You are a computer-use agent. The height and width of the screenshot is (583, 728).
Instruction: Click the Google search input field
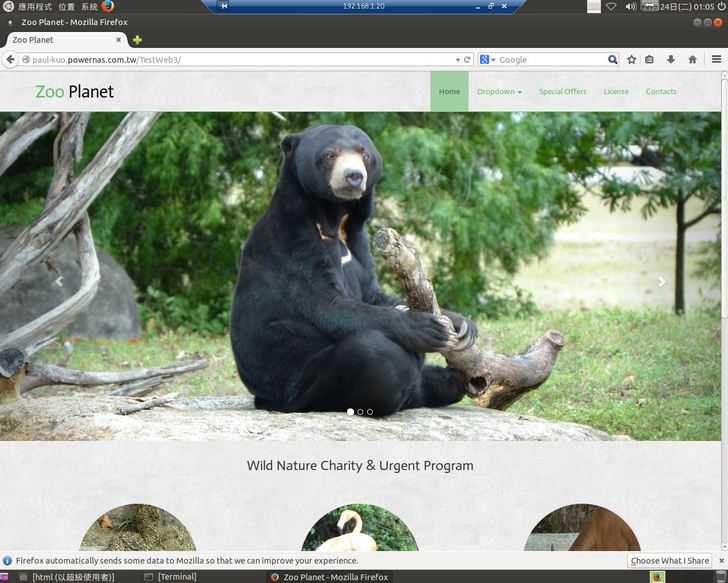[x=550, y=59]
